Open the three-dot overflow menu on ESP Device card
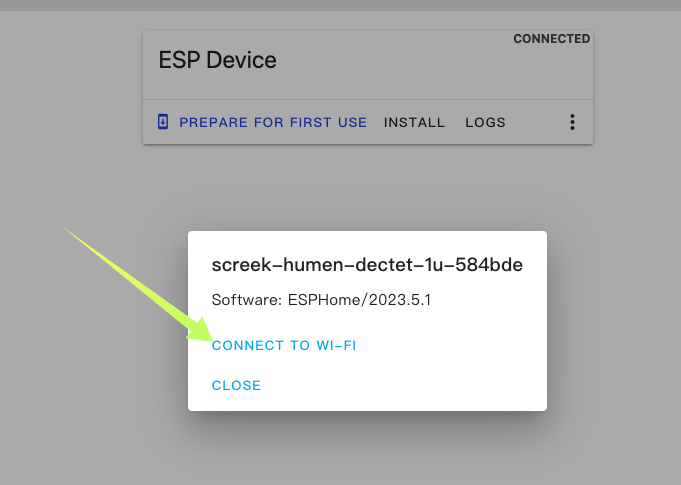This screenshot has width=681, height=485. click(x=572, y=122)
